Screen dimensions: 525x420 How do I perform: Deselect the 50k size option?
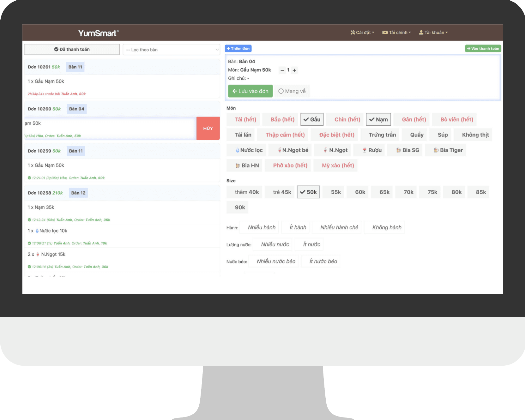[x=308, y=192]
